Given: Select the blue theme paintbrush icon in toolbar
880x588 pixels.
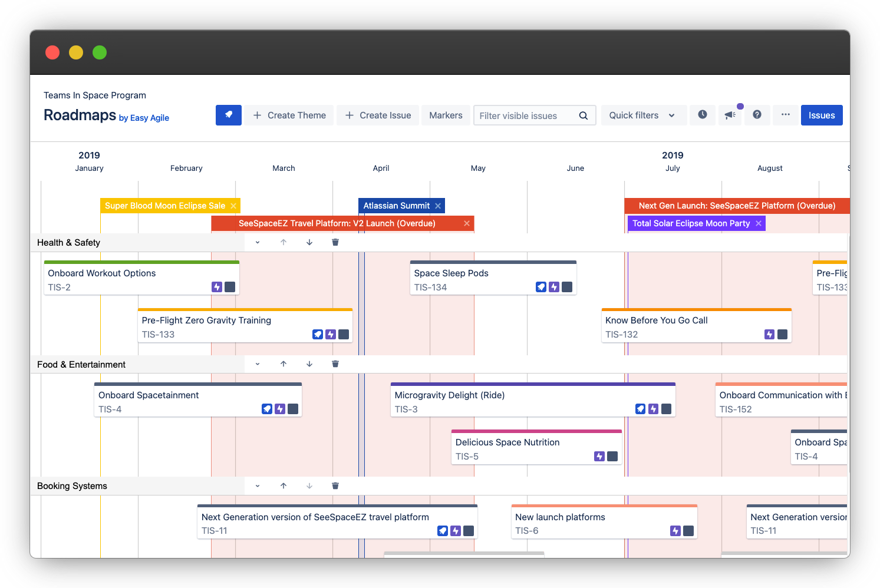Looking at the screenshot, I should (x=229, y=115).
